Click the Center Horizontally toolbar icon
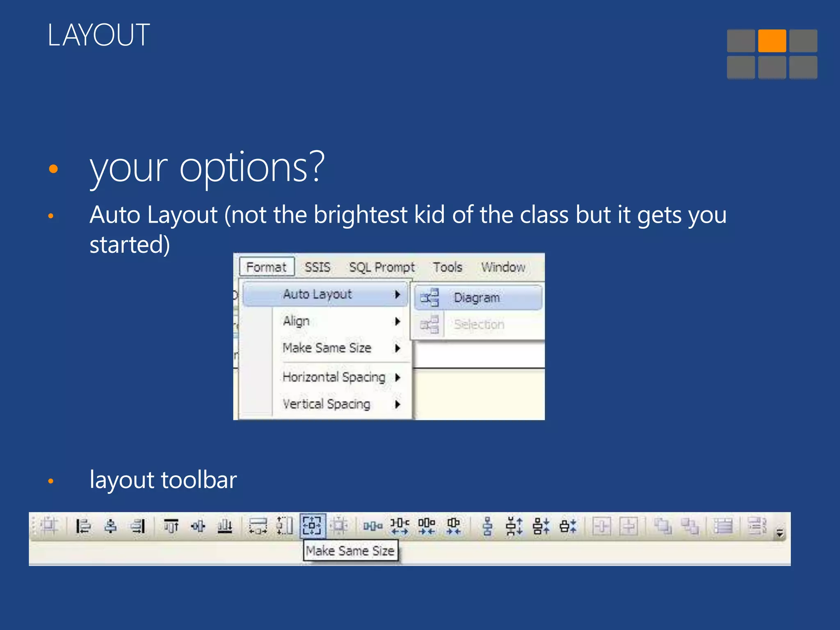Screen dimensions: 840x630 602,526
